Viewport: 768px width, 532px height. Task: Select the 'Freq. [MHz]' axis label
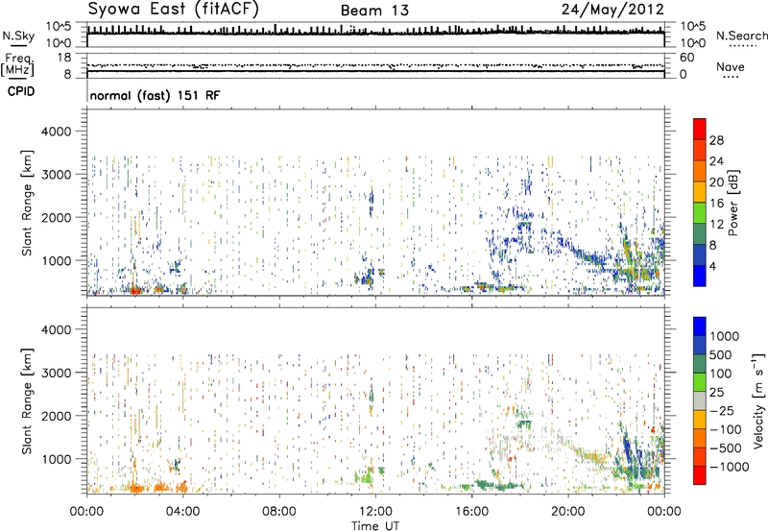(17, 65)
